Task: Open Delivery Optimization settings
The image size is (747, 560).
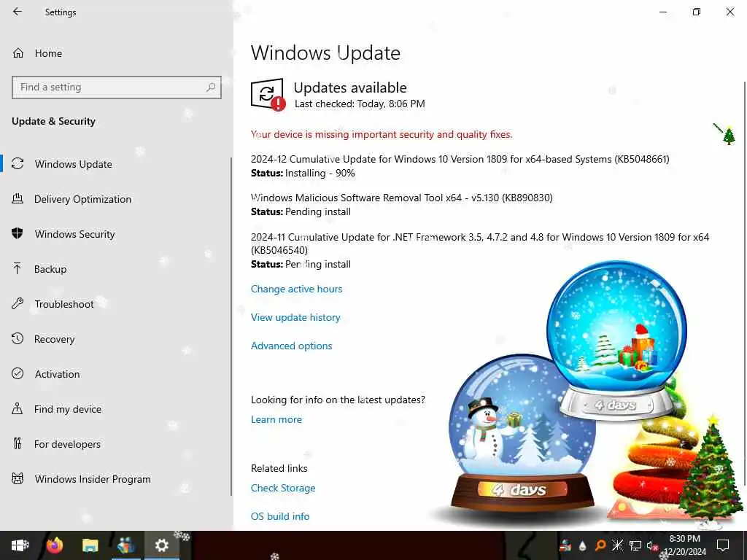Action: tap(82, 199)
